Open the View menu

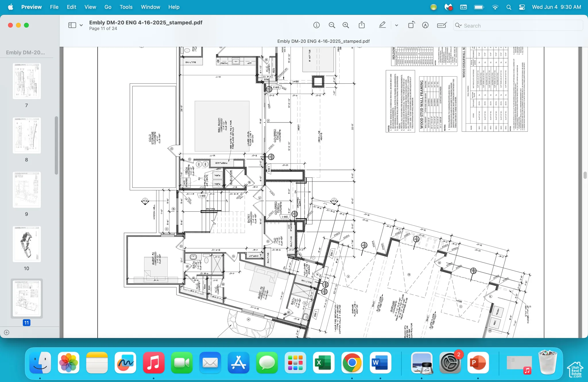(x=90, y=7)
